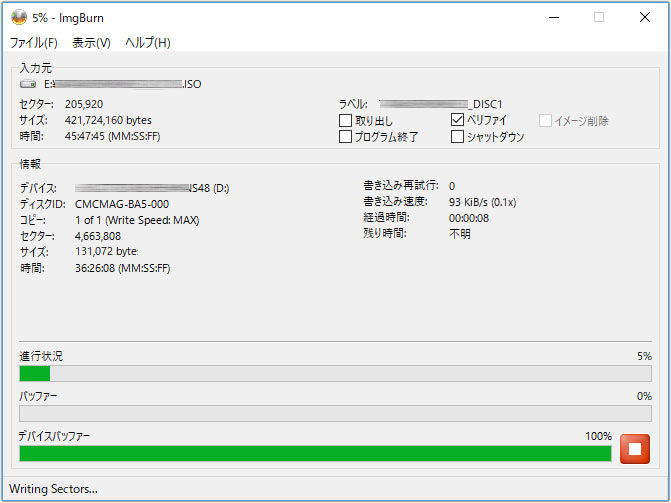Click the source ISO file path
The height and width of the screenshot is (503, 671).
pyautogui.click(x=122, y=84)
